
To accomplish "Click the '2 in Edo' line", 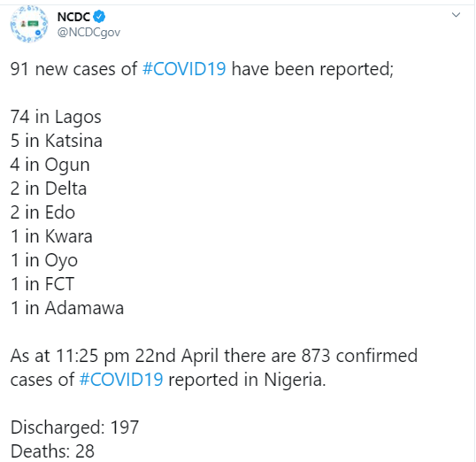I will [x=42, y=212].
